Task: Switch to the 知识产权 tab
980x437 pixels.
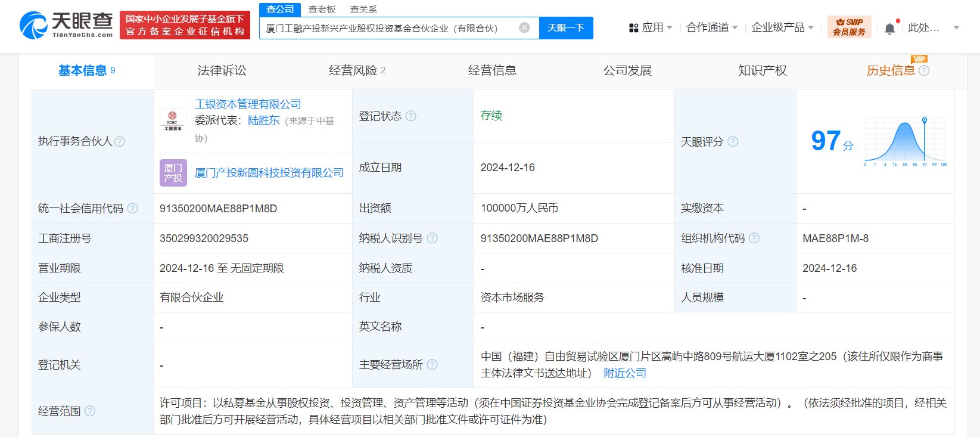Action: 763,70
